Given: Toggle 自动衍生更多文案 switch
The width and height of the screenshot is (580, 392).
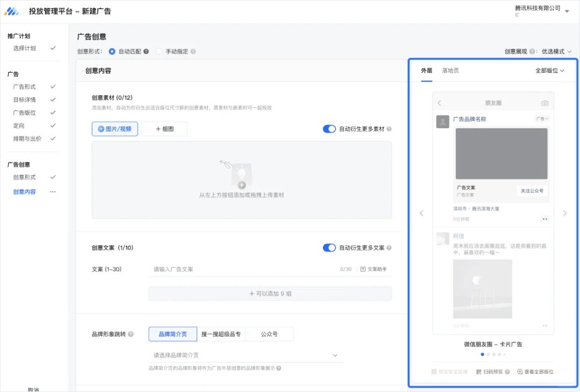Looking at the screenshot, I should coord(329,248).
